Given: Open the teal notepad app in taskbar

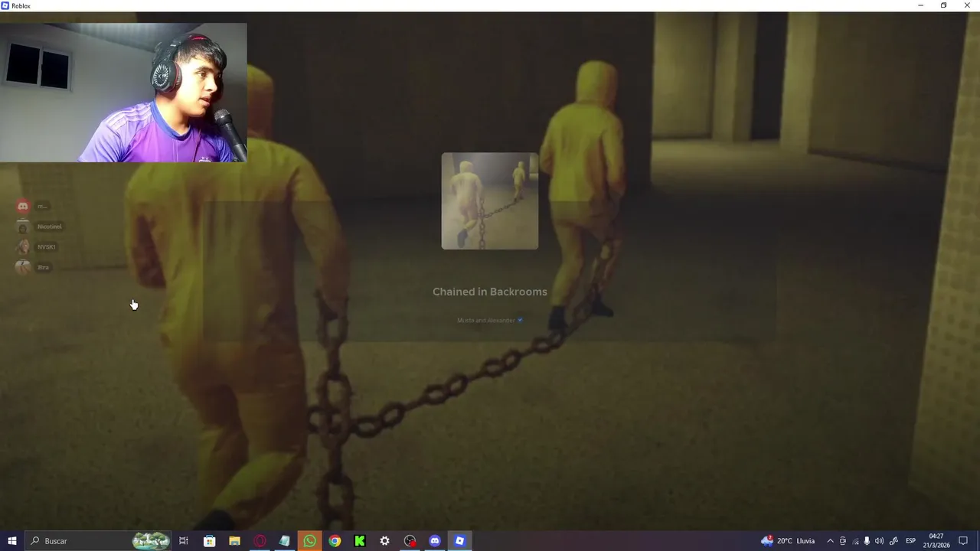Looking at the screenshot, I should 284,541.
